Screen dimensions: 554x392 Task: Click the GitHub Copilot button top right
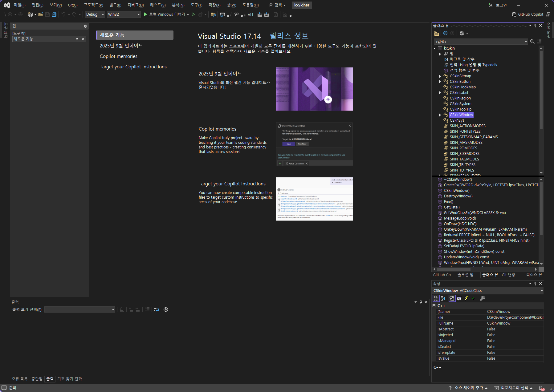(528, 14)
